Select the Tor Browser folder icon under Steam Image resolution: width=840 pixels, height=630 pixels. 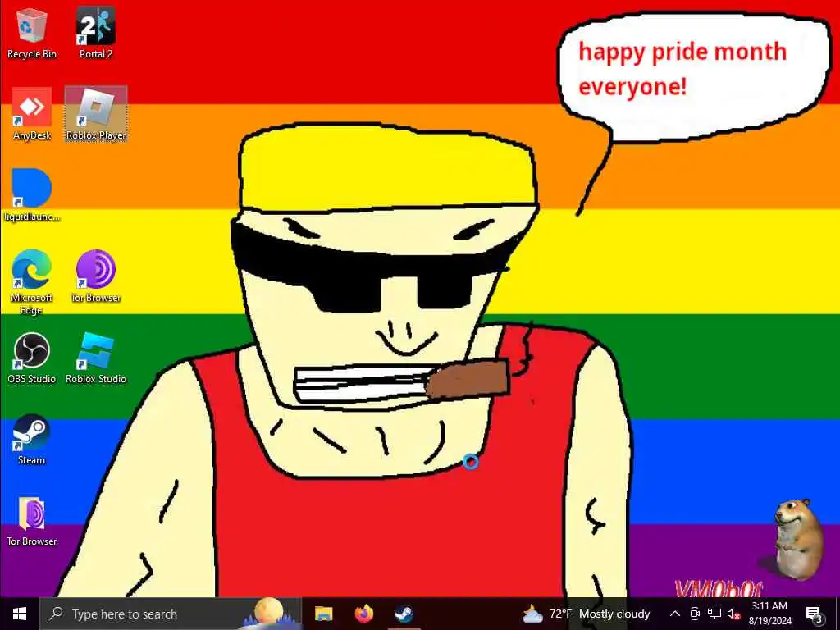point(32,521)
